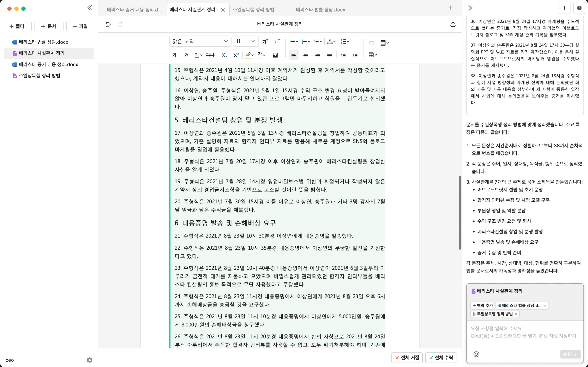Open 베리스타 증거 내용 정리.docx in sidebar

49,65
